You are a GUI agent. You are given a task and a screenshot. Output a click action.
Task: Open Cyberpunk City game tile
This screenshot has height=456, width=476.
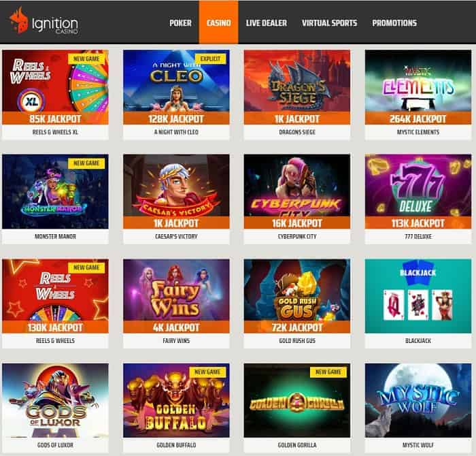click(x=297, y=191)
